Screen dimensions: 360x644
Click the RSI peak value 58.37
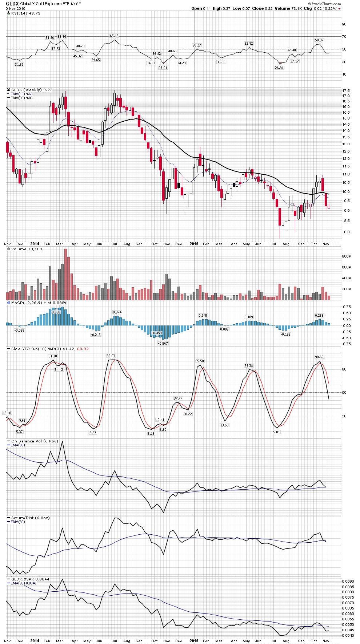(319, 40)
